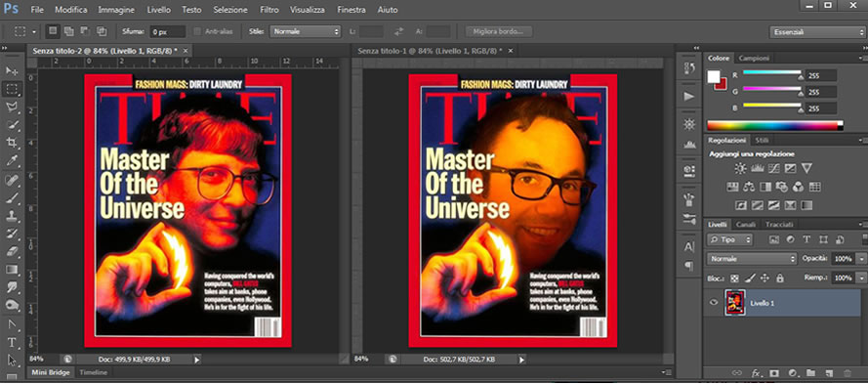Enable Subtract from selection mode
The width and height of the screenshot is (868, 384).
(x=85, y=31)
